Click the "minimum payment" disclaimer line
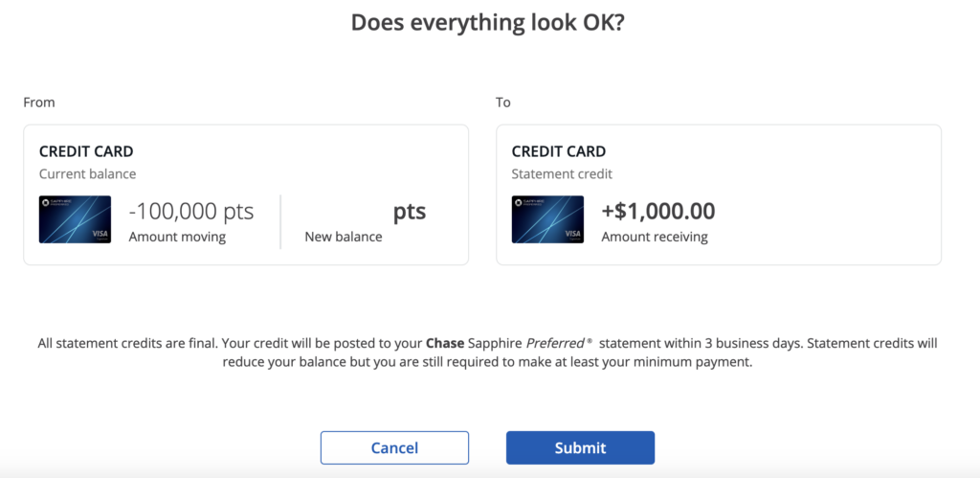Screen dimensions: 980x478 click(x=489, y=363)
